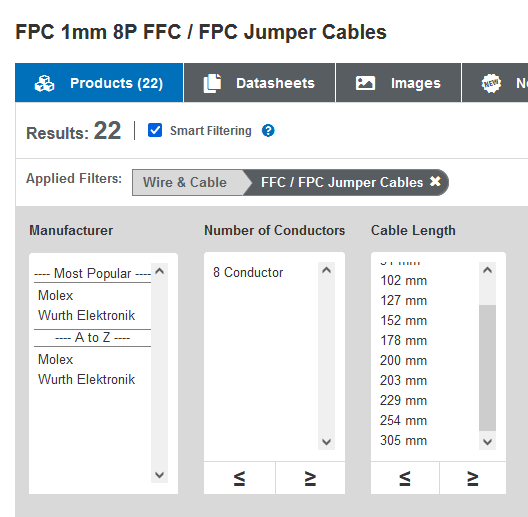The width and height of the screenshot is (528, 517).
Task: Switch to the Images tab
Action: tap(398, 83)
